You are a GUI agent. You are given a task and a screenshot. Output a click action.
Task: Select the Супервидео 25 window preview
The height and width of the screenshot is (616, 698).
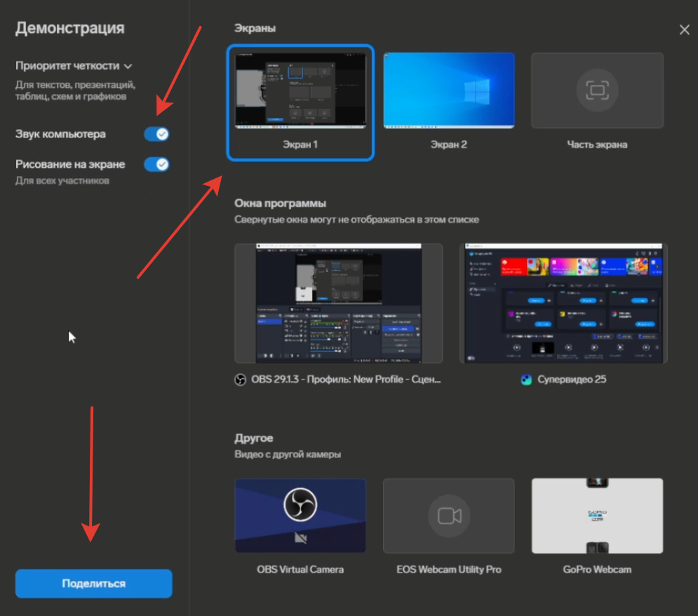pyautogui.click(x=563, y=303)
